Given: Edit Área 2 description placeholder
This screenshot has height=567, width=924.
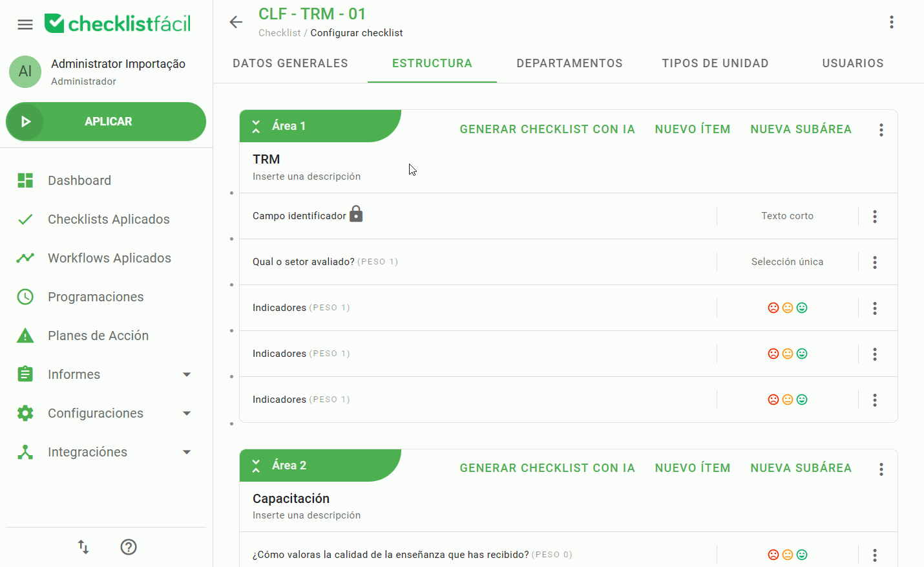Looking at the screenshot, I should (x=306, y=515).
